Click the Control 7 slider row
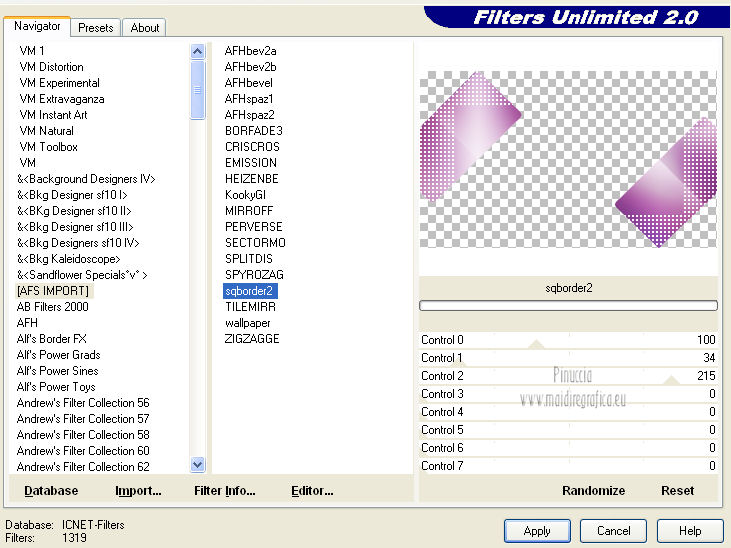This screenshot has width=731, height=548. point(568,466)
